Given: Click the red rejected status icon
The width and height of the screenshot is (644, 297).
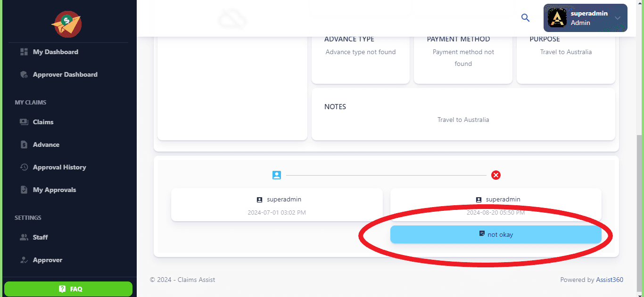Looking at the screenshot, I should pyautogui.click(x=496, y=175).
